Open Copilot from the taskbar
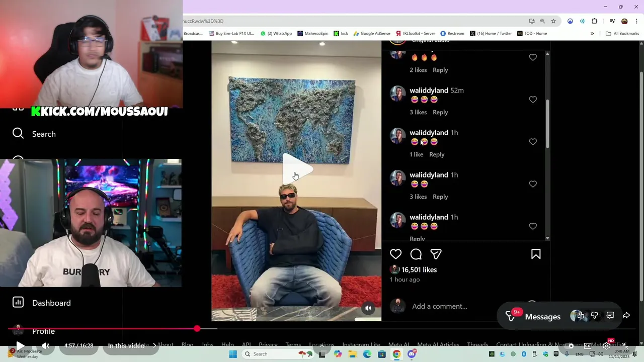This screenshot has height=362, width=644. tap(338, 354)
